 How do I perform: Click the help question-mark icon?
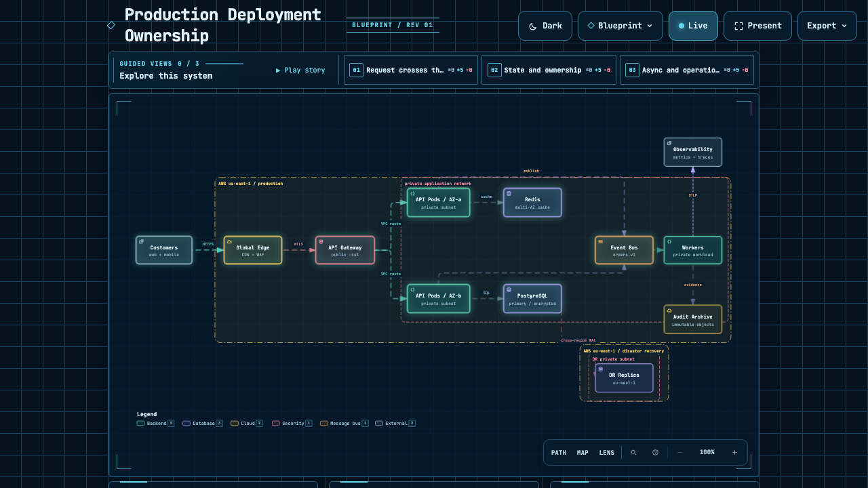click(655, 452)
